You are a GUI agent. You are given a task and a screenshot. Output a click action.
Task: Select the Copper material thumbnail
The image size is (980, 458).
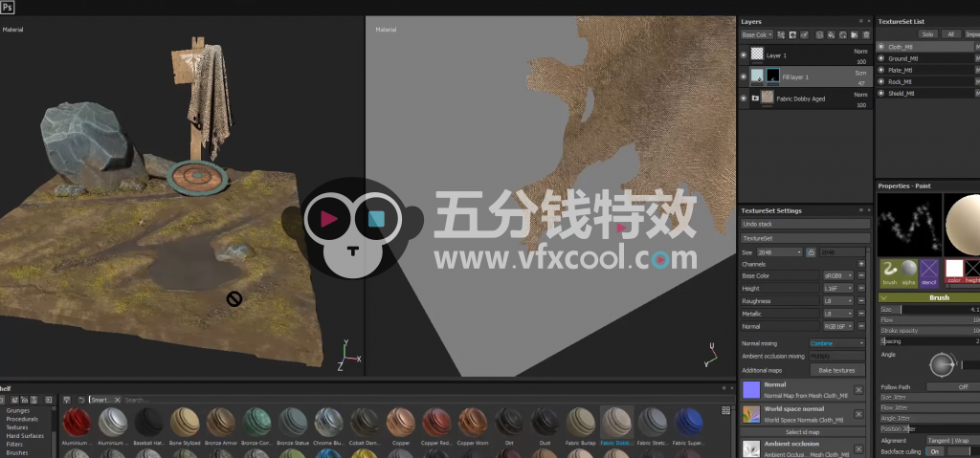point(401,423)
